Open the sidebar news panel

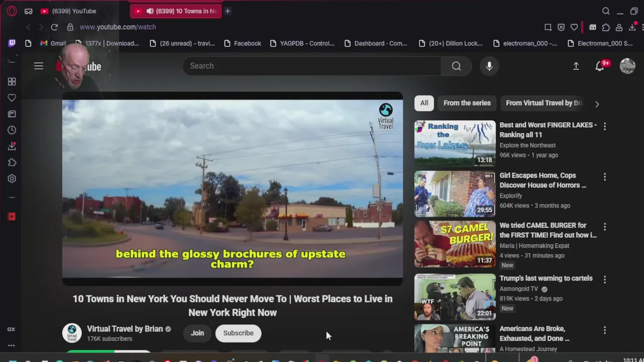coord(12,114)
